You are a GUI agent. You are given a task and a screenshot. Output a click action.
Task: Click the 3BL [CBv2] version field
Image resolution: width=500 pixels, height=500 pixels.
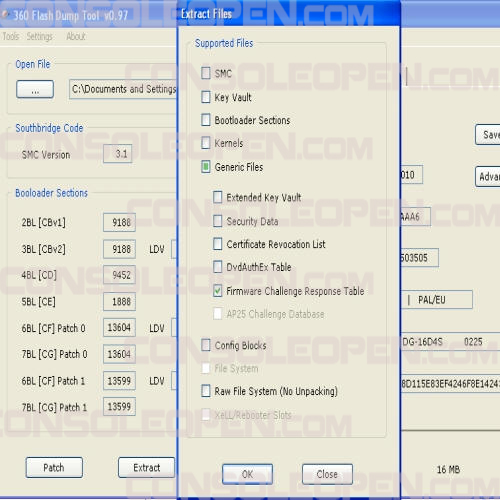(x=119, y=249)
